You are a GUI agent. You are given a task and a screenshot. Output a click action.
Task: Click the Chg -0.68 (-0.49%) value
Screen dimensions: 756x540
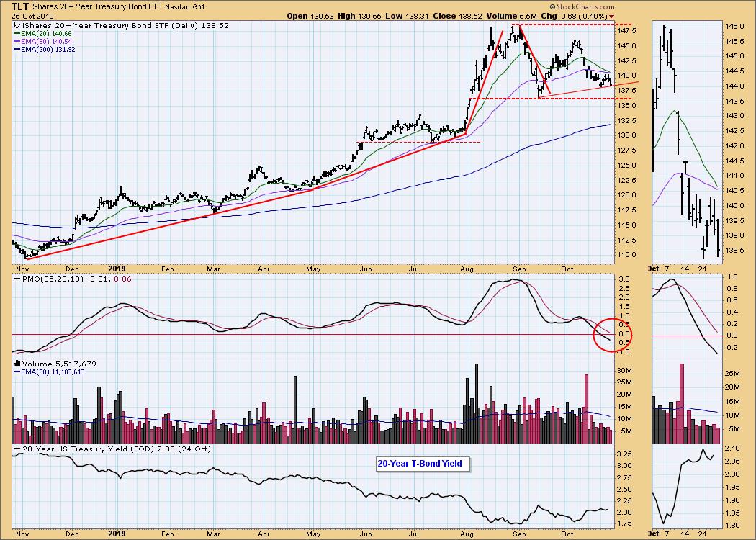click(x=575, y=16)
